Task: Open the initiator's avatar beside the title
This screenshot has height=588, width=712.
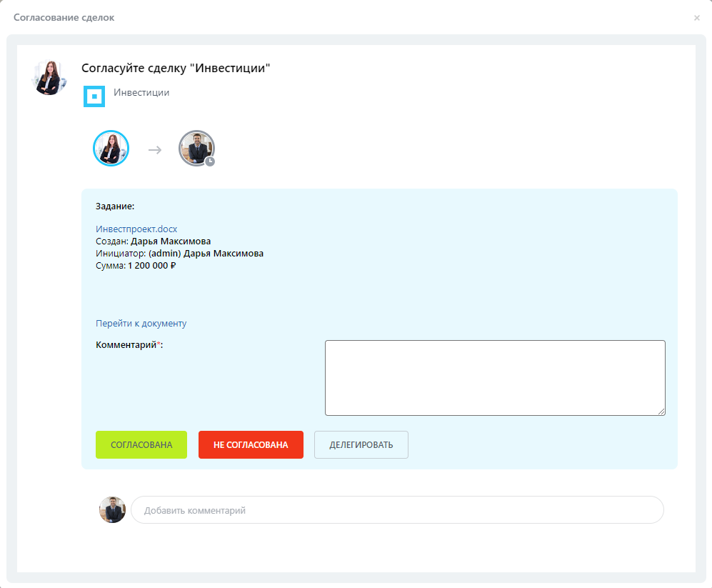Action: pyautogui.click(x=49, y=78)
